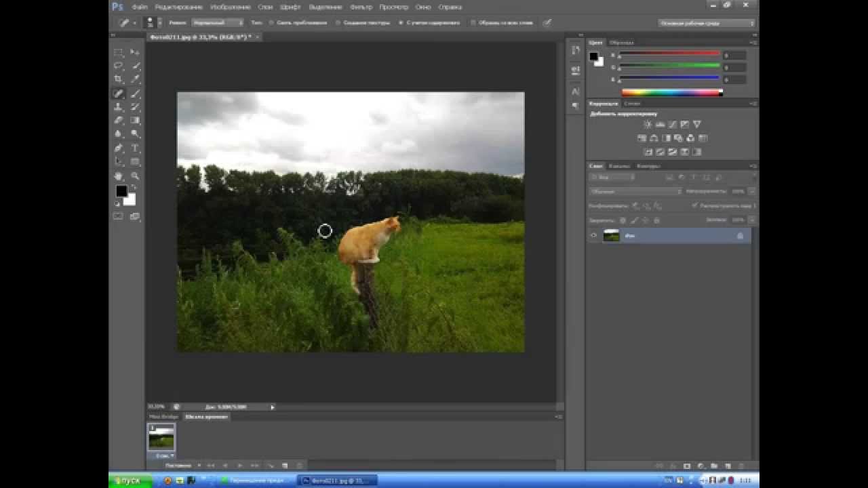
Task: Click the color spectrum ramp
Action: 672,93
